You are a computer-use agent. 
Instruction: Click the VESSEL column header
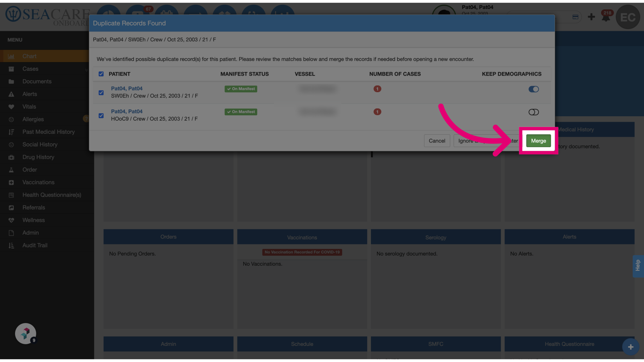305,74
